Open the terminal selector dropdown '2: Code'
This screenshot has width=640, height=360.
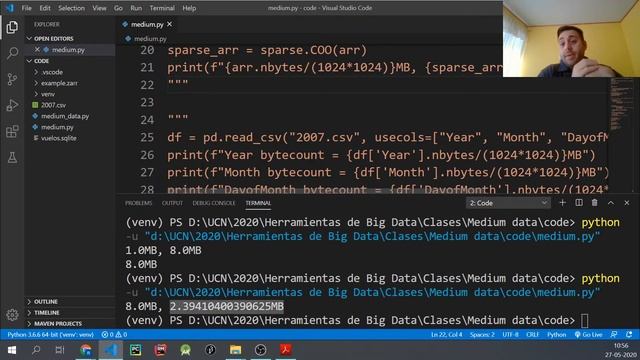(508, 203)
